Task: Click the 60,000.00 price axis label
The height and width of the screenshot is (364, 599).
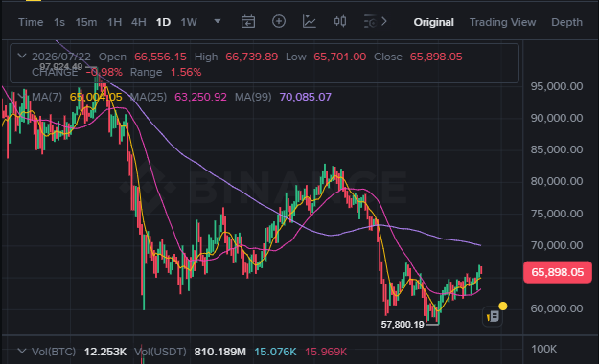Action: (557, 308)
